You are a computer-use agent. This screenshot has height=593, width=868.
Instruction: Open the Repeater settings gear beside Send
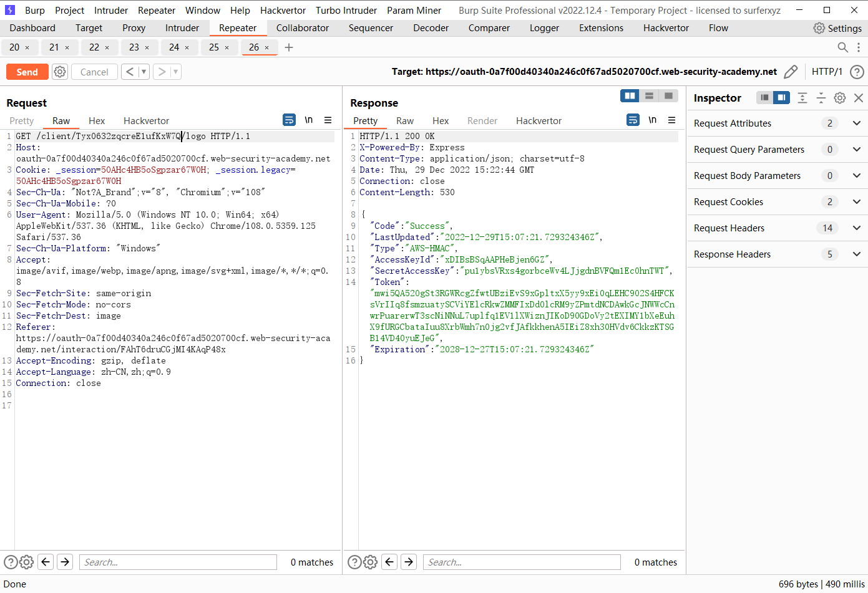[x=60, y=72]
